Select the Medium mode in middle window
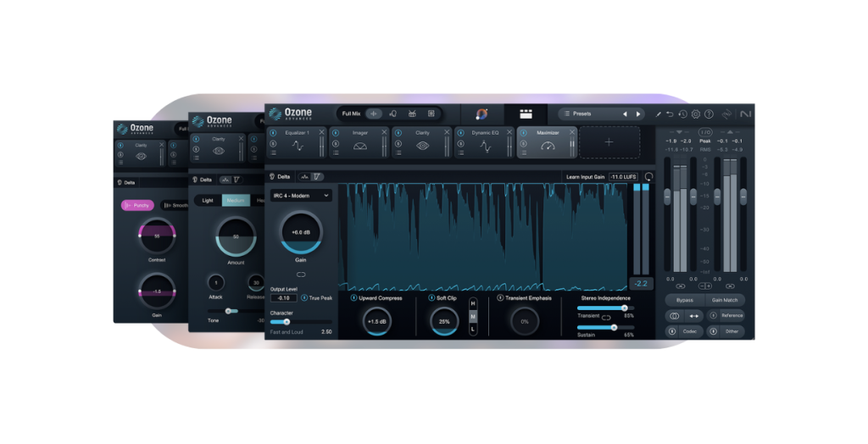Viewport: 868px width, 444px height. pos(236,201)
